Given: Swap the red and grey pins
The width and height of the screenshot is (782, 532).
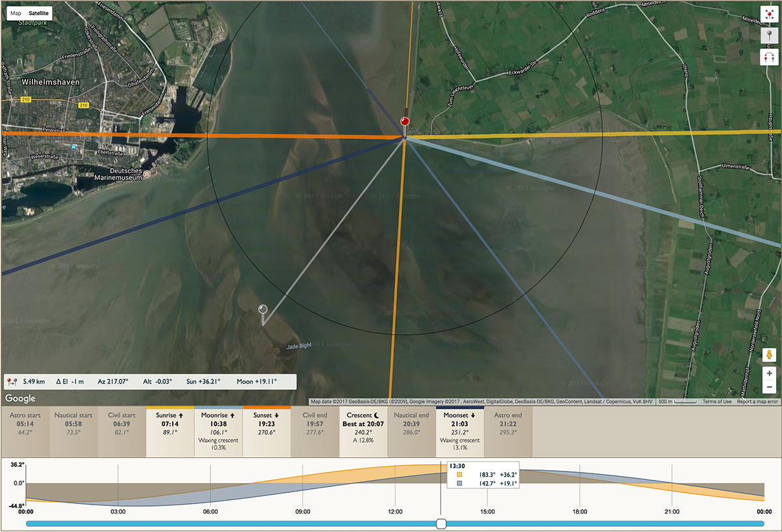Looking at the screenshot, I should point(769,58).
